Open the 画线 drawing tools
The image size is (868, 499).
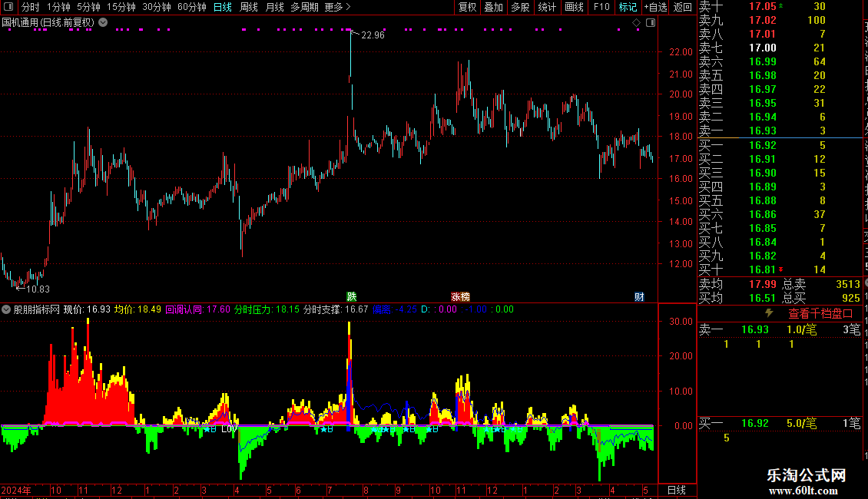pos(574,7)
